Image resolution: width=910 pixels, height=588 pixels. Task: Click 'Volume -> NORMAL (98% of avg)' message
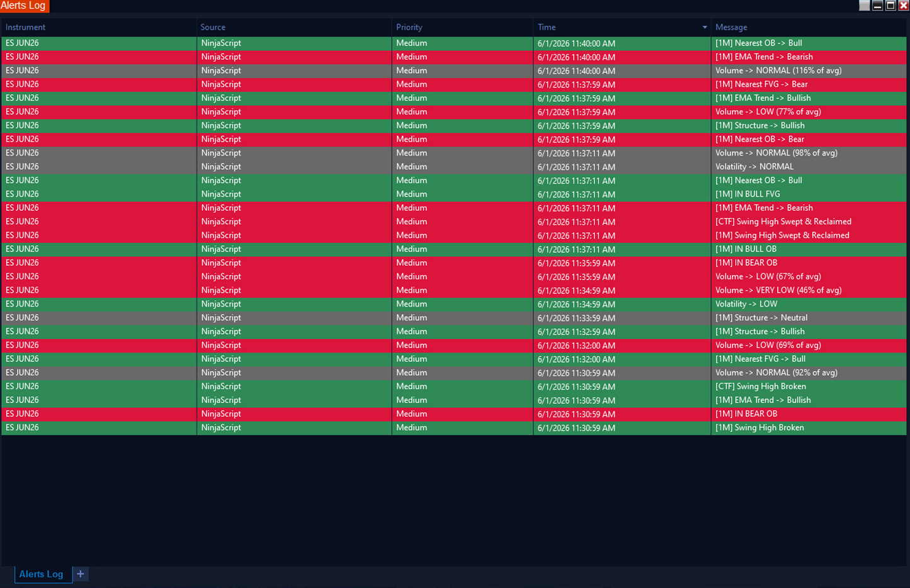[x=776, y=153]
